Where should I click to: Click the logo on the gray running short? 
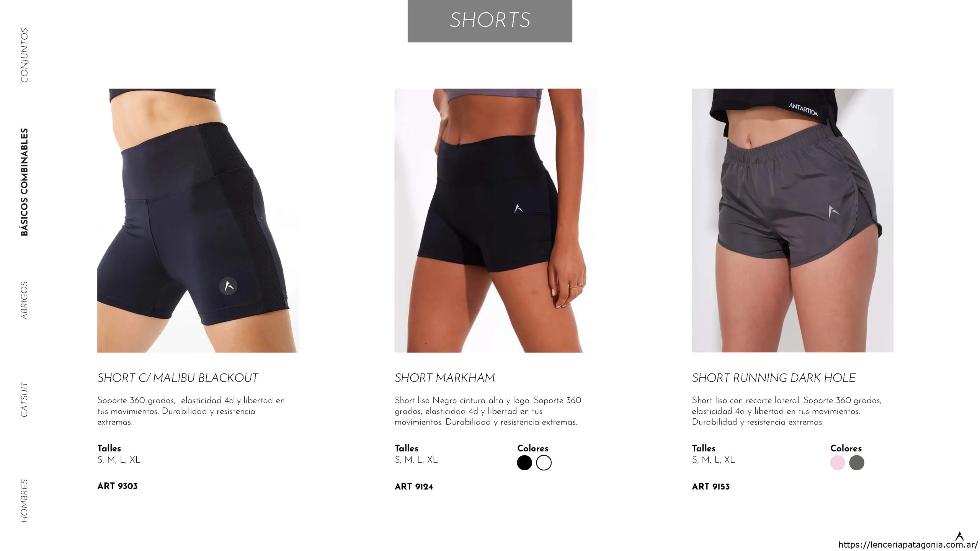[x=833, y=211]
